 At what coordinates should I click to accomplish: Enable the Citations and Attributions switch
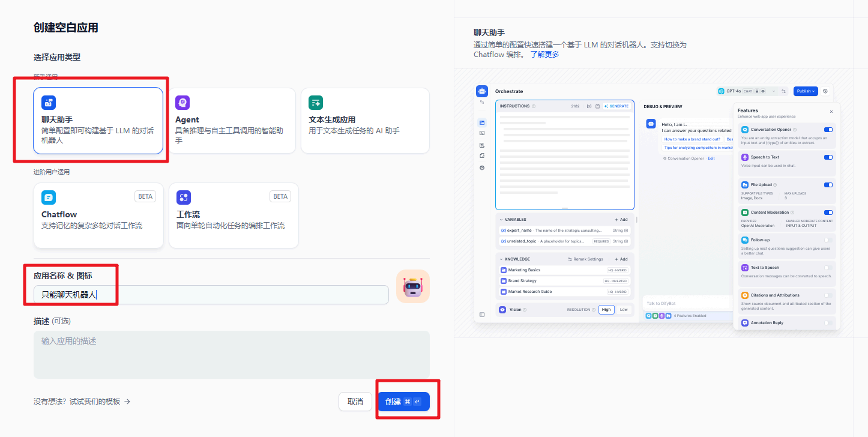click(x=828, y=295)
